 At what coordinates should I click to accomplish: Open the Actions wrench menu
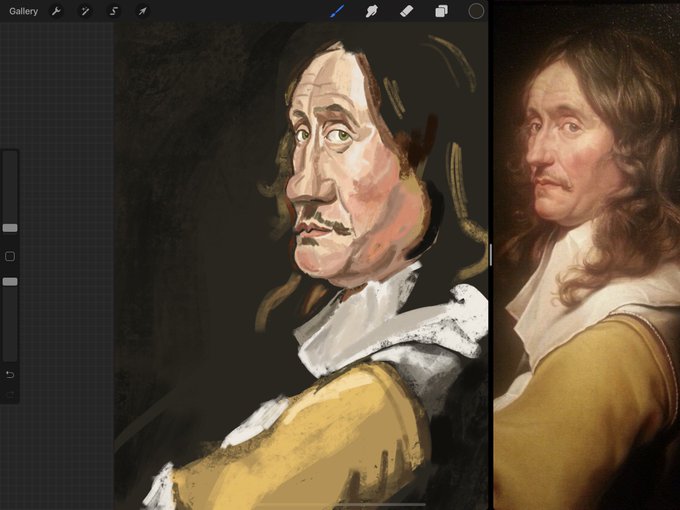tap(56, 11)
